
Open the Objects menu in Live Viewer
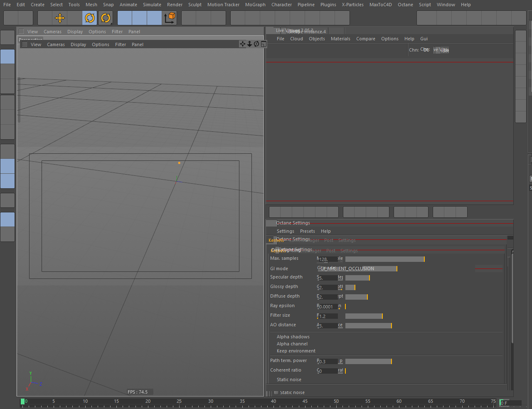tap(317, 39)
